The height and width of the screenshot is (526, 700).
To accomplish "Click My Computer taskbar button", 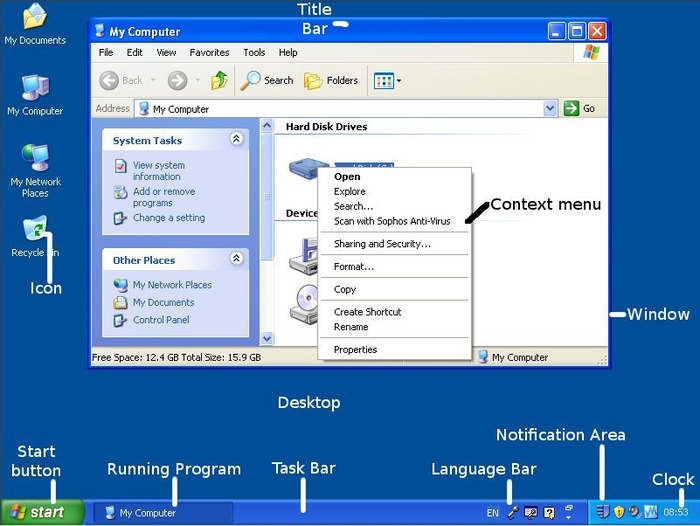I will (x=163, y=513).
